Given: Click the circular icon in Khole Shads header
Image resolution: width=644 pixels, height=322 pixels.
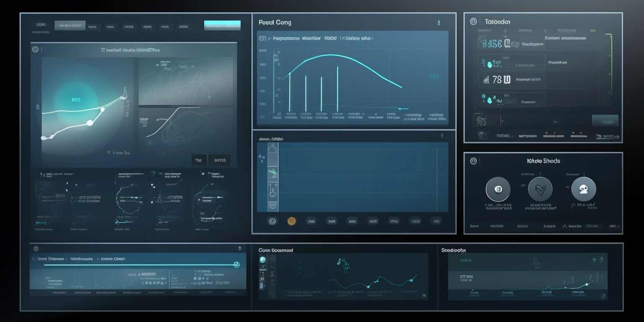Looking at the screenshot, I should [473, 161].
